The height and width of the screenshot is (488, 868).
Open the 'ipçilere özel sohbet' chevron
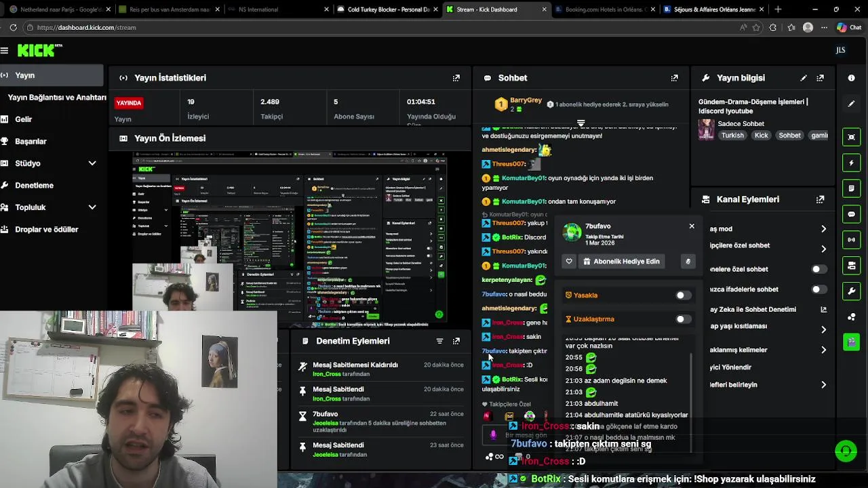(823, 249)
